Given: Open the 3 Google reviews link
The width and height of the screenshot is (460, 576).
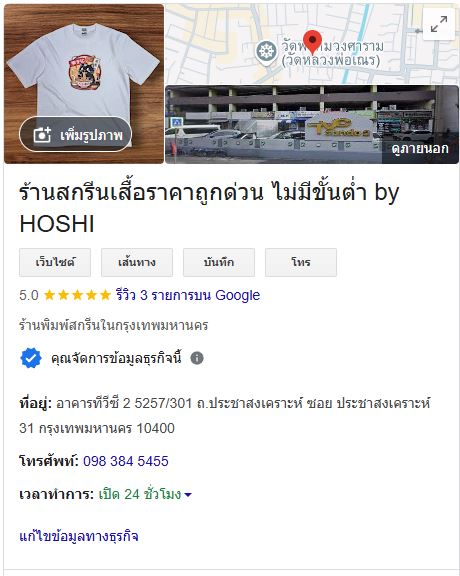Looking at the screenshot, I should (188, 295).
